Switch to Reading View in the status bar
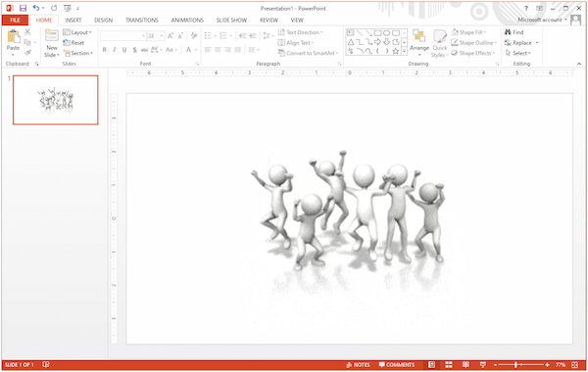Screen dimensions: 588x372 pos(465,365)
